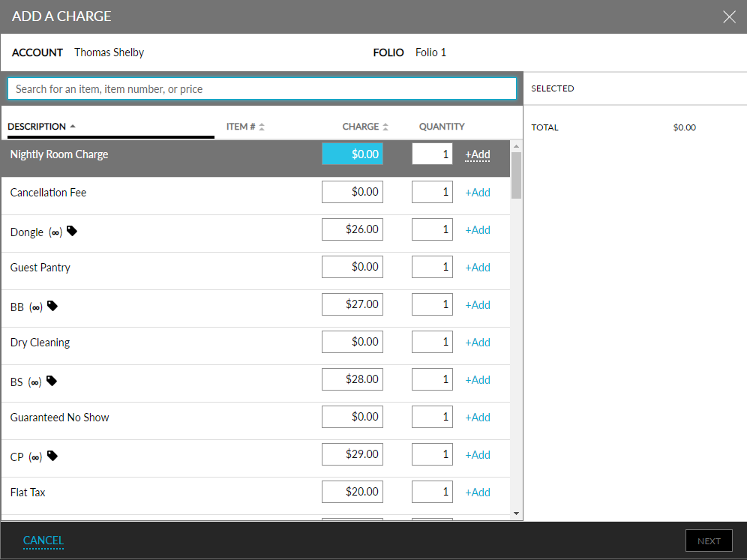Cancel adding a charge

tap(43, 541)
